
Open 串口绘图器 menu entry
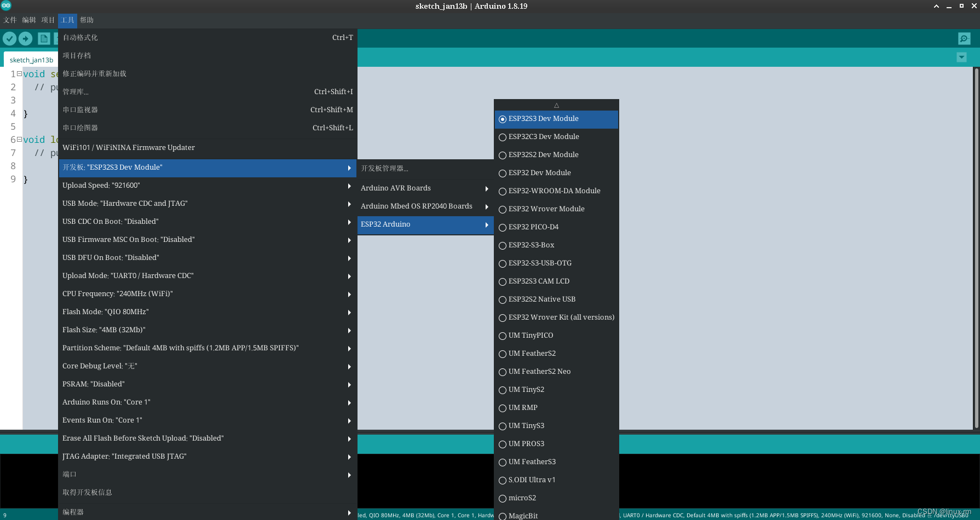[207, 128]
